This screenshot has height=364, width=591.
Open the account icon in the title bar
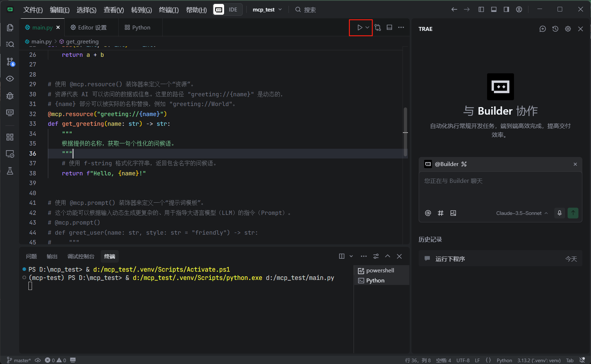[519, 10]
